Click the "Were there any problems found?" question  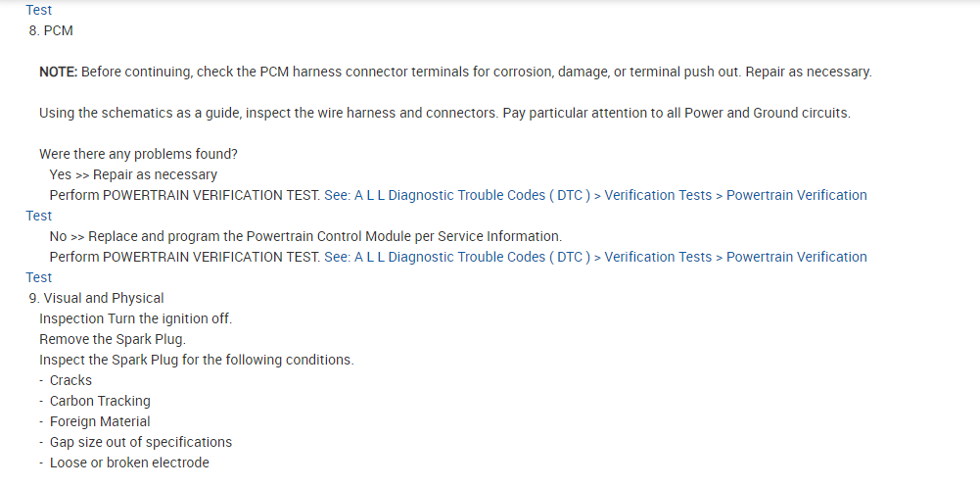[139, 154]
